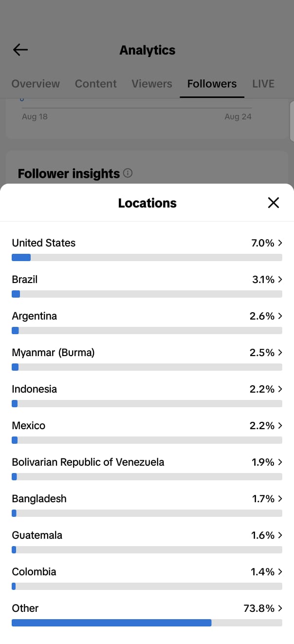Go back using the arrow icon
This screenshot has height=644, width=294.
[20, 49]
